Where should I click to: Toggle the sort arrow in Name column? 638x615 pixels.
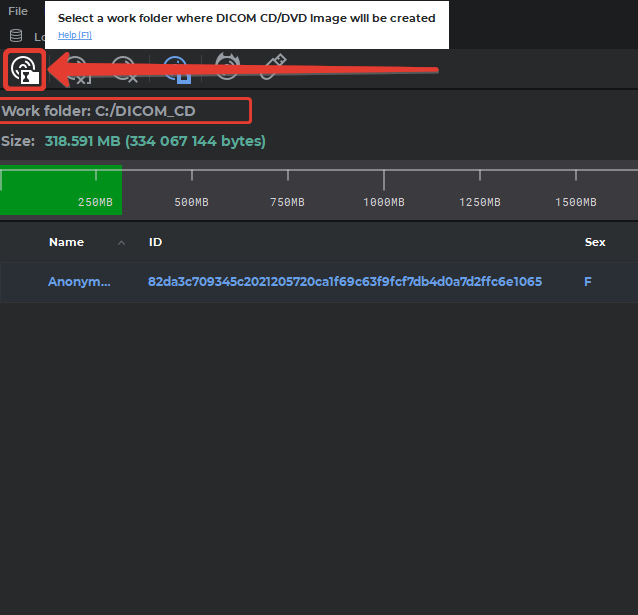(x=122, y=243)
